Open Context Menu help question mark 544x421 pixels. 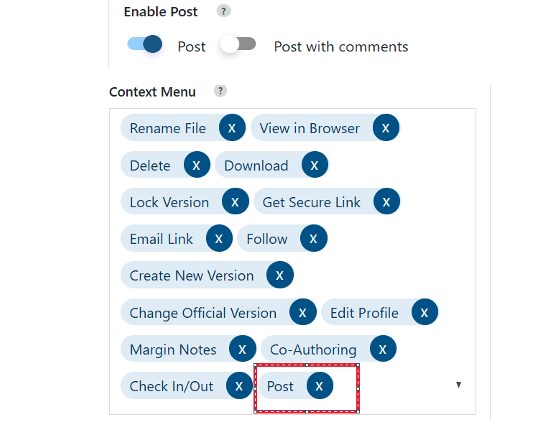point(220,91)
